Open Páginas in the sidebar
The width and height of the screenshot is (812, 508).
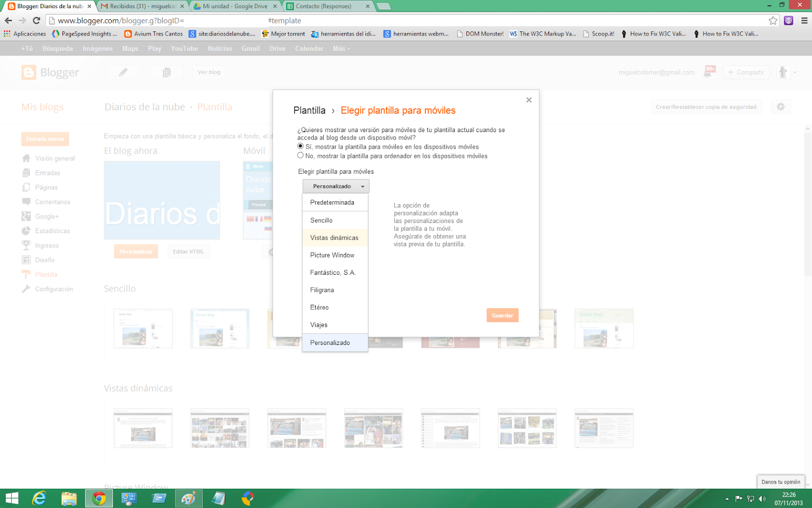pos(40,187)
